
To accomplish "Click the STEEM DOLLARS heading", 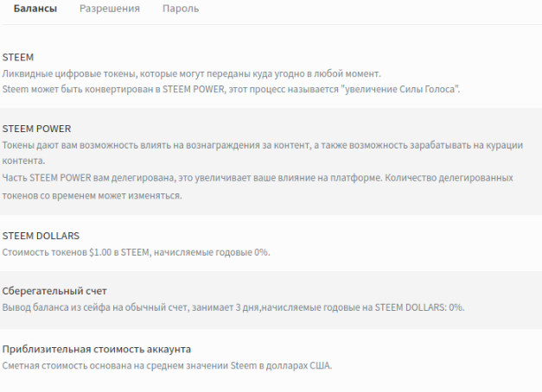I will coord(41,235).
